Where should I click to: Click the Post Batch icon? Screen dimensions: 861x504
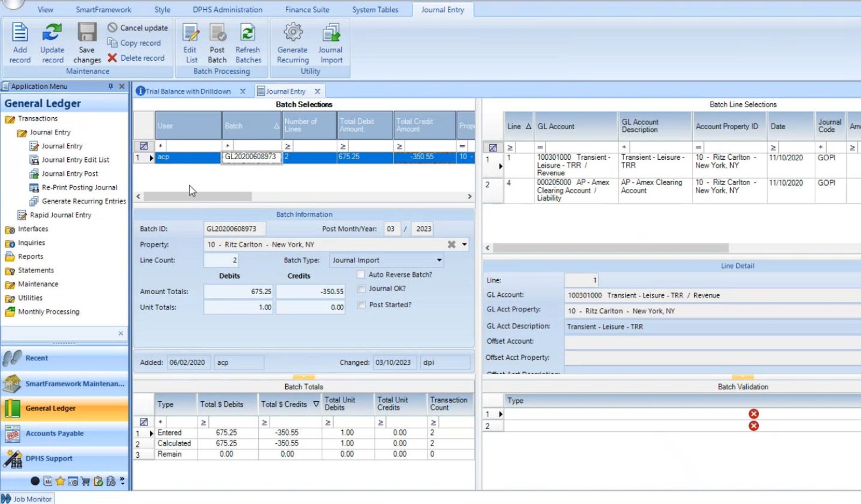[x=217, y=33]
